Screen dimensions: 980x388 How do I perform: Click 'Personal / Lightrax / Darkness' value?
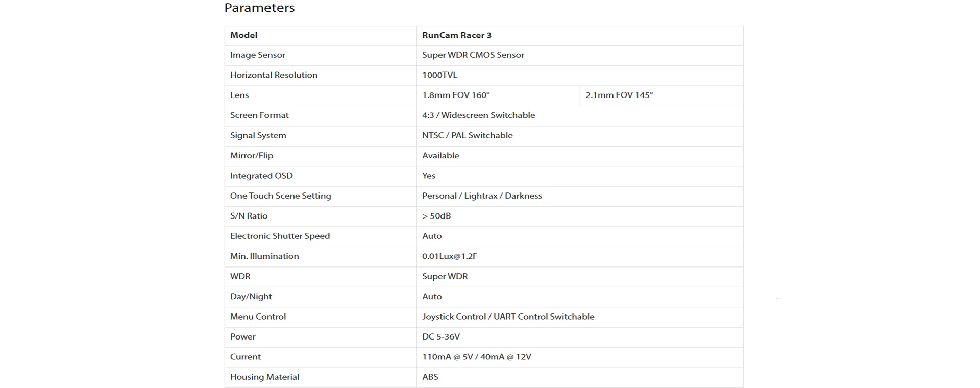[x=482, y=196]
